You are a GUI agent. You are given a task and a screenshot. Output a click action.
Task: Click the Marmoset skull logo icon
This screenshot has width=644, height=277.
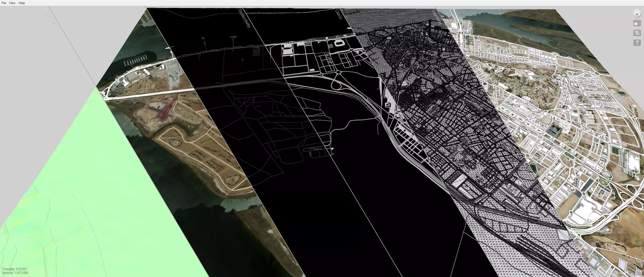pos(637,14)
